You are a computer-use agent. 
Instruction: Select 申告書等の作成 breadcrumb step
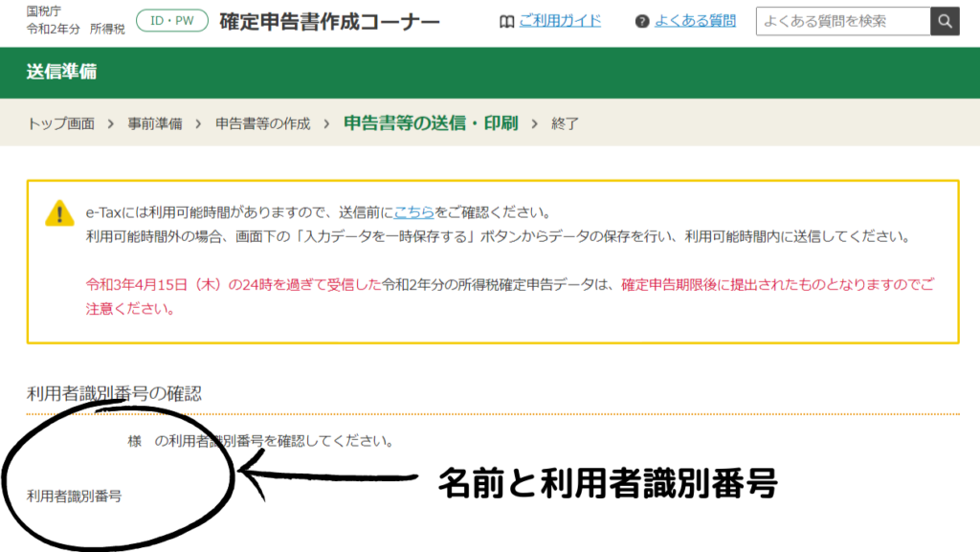[x=263, y=123]
